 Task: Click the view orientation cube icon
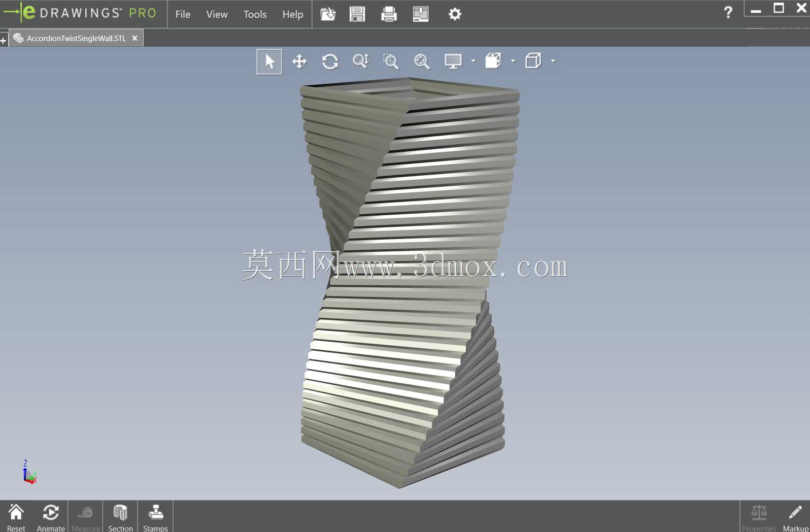click(x=533, y=61)
